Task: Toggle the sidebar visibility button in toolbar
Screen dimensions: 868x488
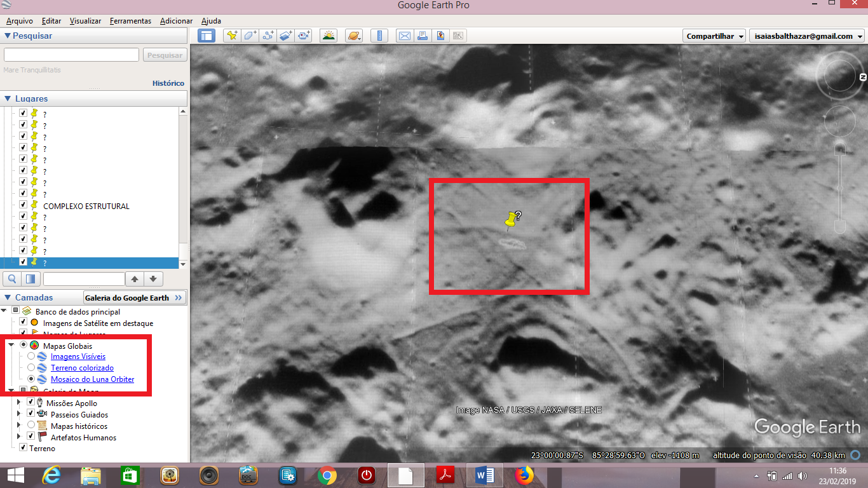Action: (x=207, y=36)
